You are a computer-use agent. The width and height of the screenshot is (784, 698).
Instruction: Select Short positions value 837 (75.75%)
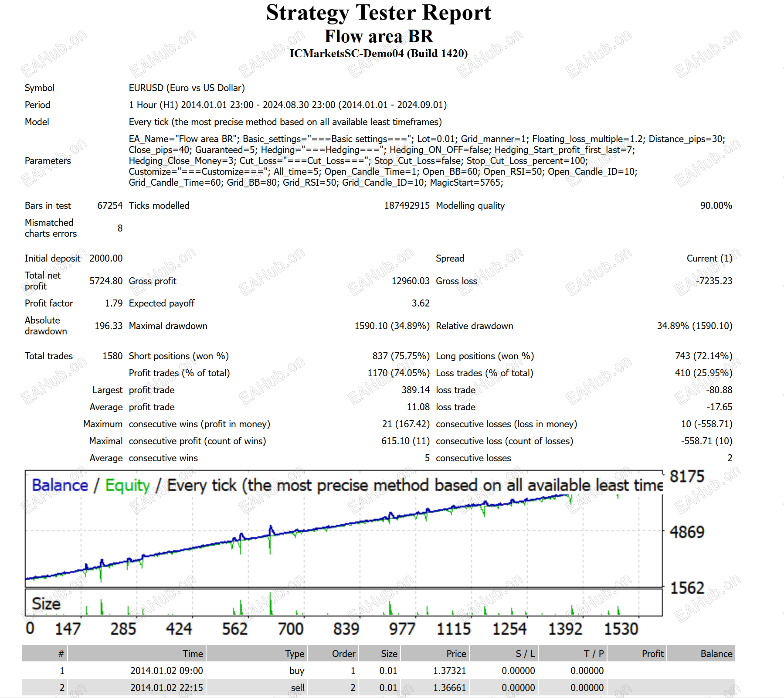(x=401, y=356)
